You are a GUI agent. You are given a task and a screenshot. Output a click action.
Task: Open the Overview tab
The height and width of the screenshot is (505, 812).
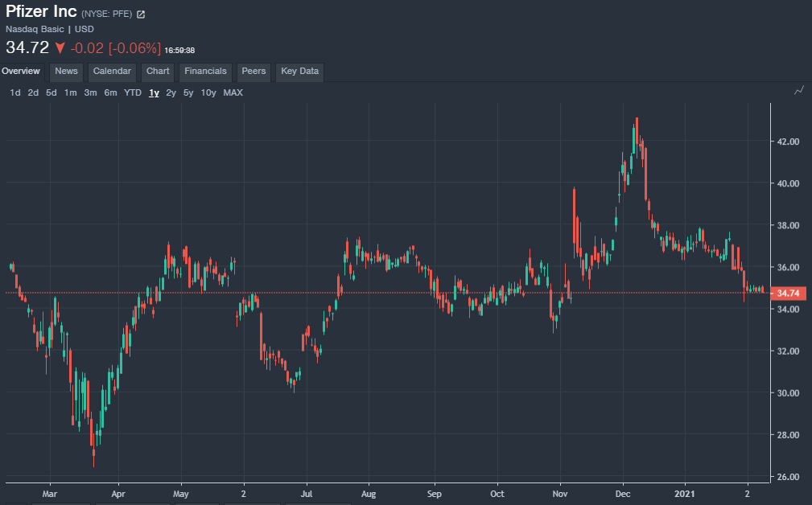point(21,72)
